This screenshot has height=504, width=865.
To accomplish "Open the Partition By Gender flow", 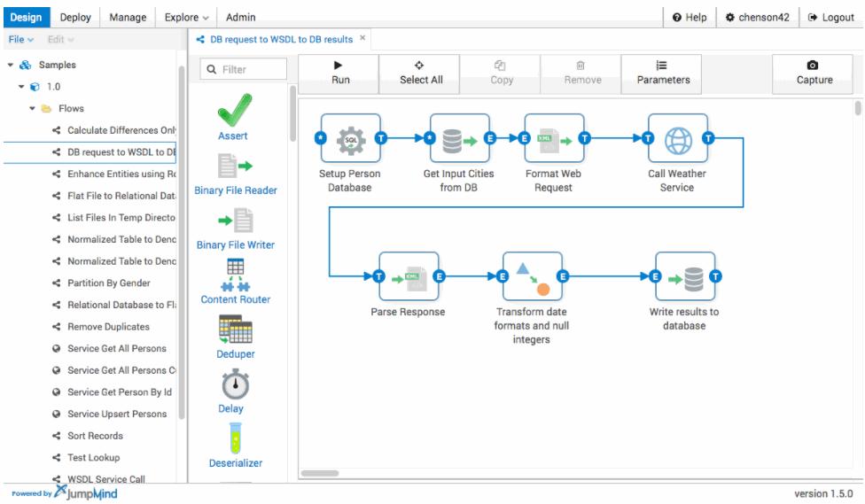I will pyautogui.click(x=109, y=283).
